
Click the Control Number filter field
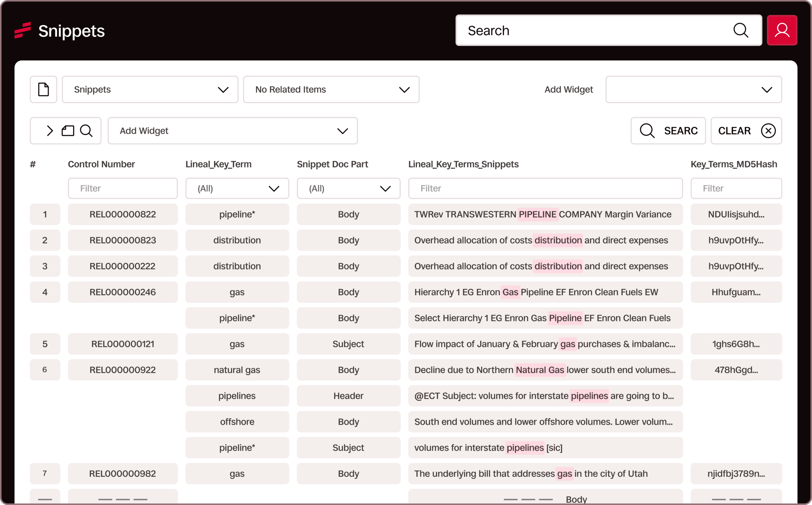[x=123, y=188]
